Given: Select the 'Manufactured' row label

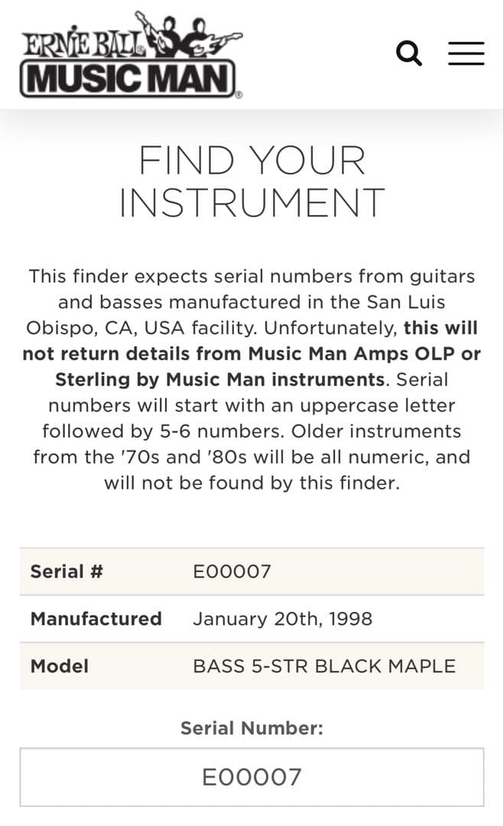Looking at the screenshot, I should tap(96, 619).
